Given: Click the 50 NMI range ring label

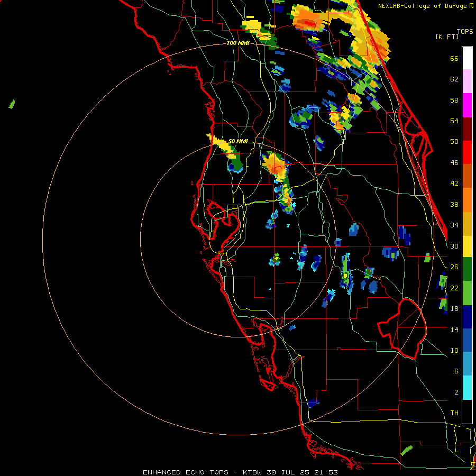Looking at the screenshot, I should tap(237, 141).
